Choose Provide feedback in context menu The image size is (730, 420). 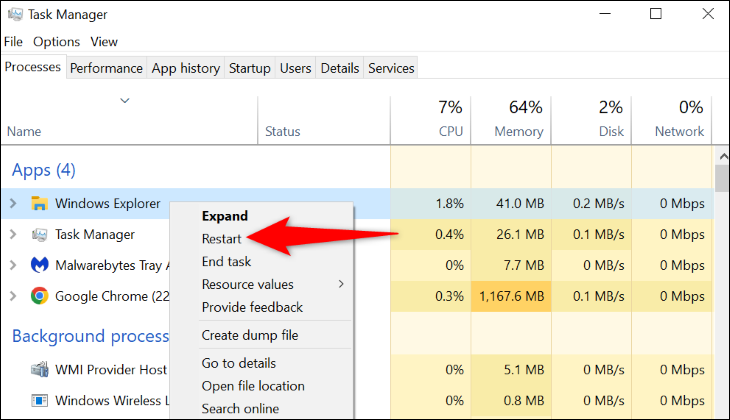pyautogui.click(x=252, y=307)
